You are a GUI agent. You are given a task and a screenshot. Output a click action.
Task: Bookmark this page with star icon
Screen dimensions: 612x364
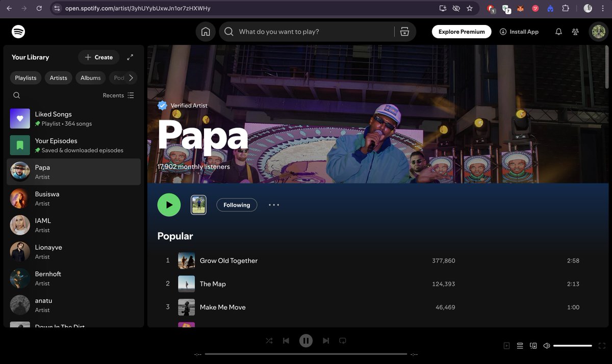pyautogui.click(x=469, y=9)
